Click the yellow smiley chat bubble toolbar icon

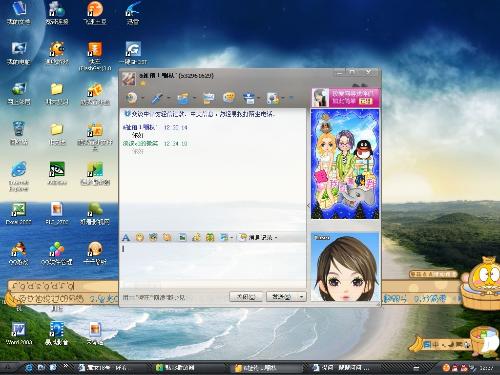click(229, 98)
